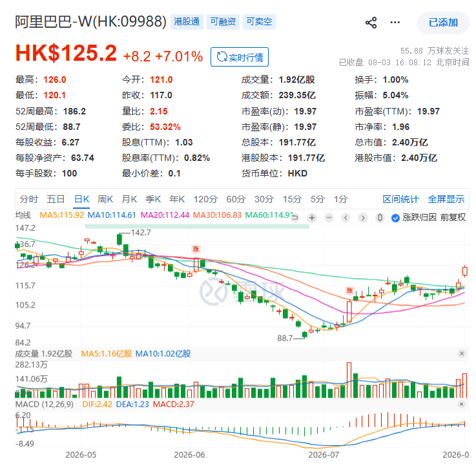Viewport: 476px width, 466px height.
Task: Click the 涨 marker in July
Action: (349, 290)
